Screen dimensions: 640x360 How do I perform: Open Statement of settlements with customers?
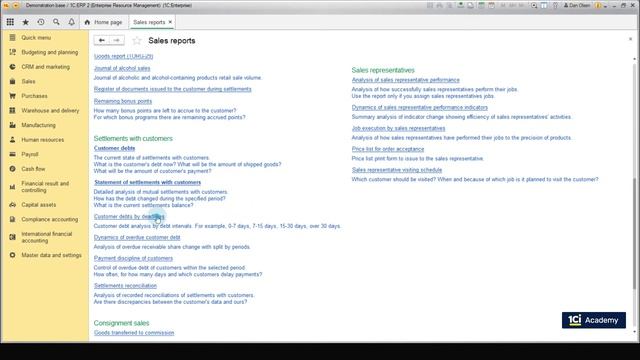[x=147, y=182]
